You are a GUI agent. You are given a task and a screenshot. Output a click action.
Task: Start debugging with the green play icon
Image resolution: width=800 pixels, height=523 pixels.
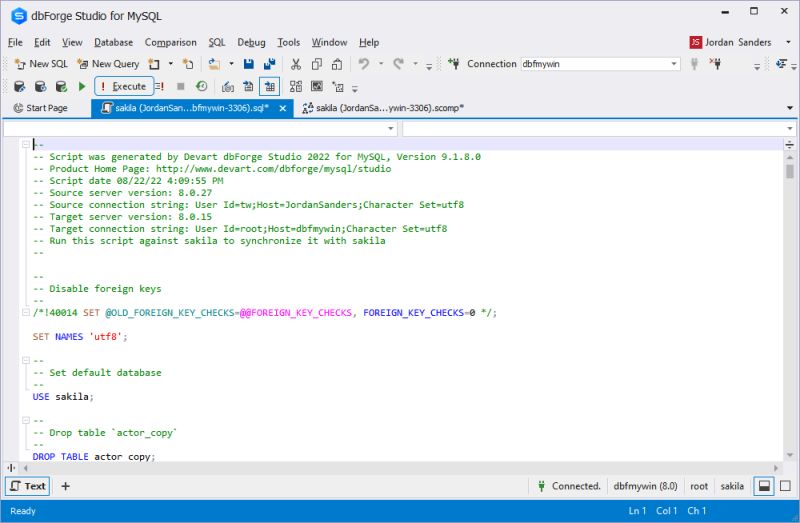pyautogui.click(x=82, y=86)
